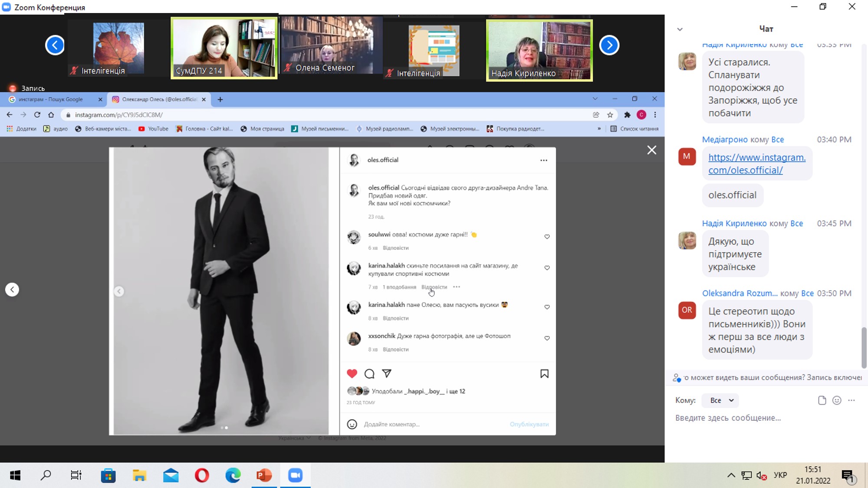Viewport: 868px width, 488px height.
Task: Reload the Instagram page
Action: [x=37, y=115]
